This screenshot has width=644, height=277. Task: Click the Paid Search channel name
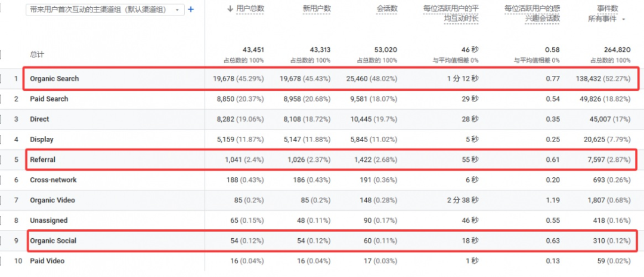tap(49, 99)
